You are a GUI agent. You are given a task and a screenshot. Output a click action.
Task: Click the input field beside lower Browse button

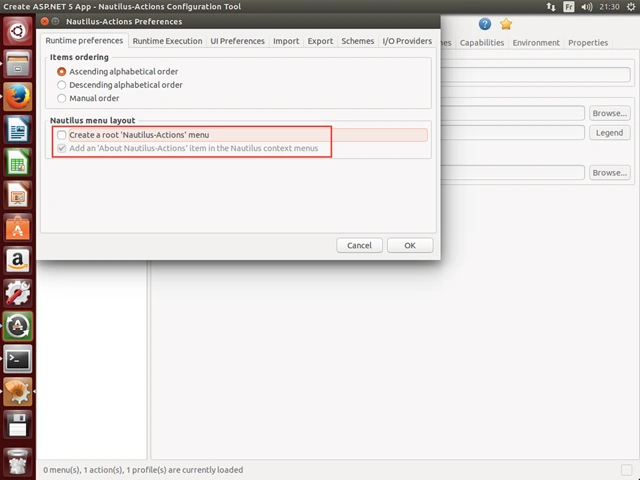[513, 173]
